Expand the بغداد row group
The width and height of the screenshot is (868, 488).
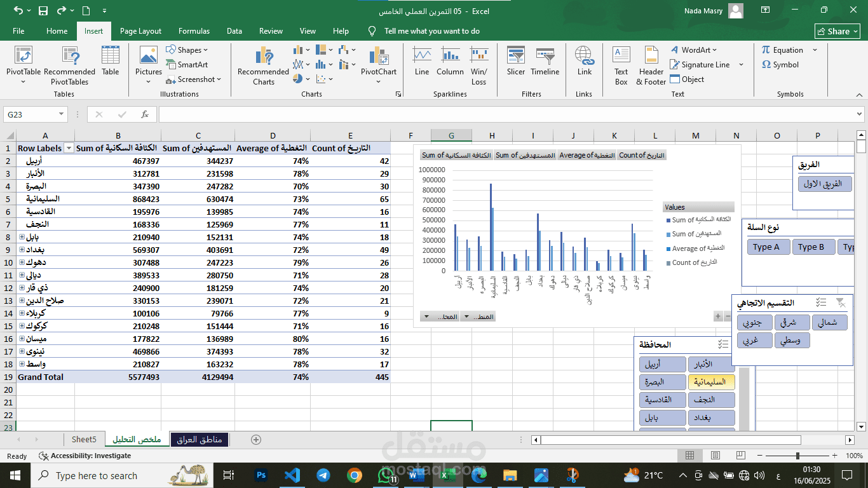point(22,250)
